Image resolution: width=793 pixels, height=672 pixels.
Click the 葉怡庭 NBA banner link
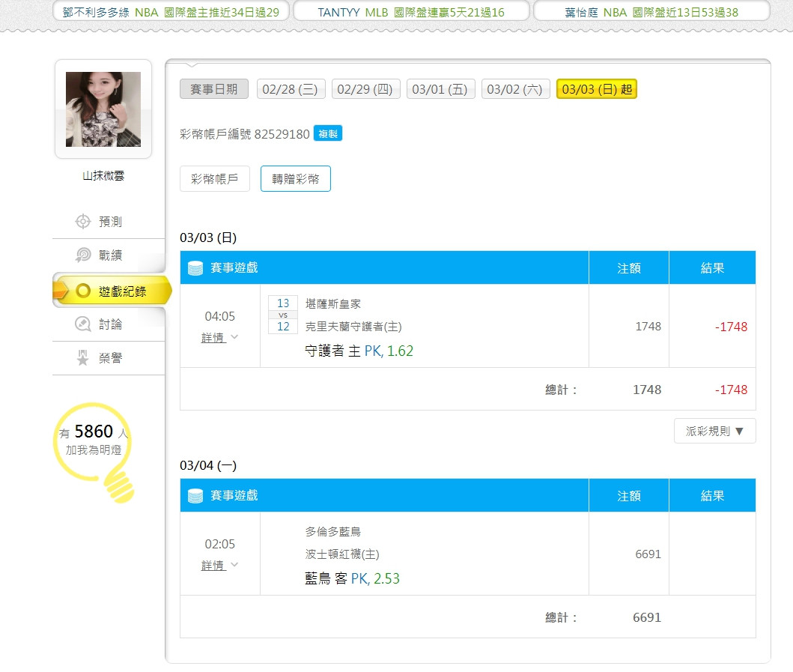651,12
